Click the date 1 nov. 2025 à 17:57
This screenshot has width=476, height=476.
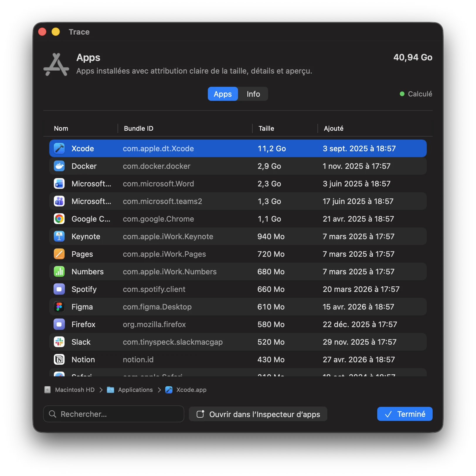click(356, 166)
